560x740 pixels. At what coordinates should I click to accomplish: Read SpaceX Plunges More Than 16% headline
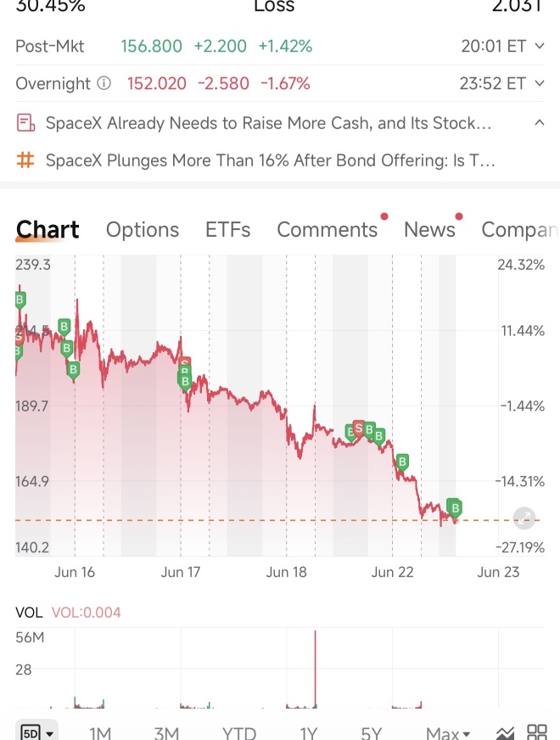(x=270, y=160)
